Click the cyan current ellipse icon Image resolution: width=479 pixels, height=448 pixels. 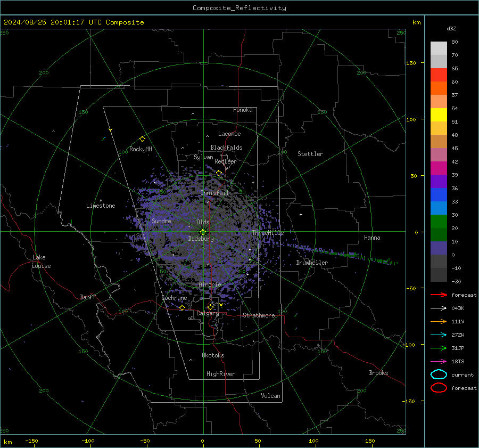click(x=439, y=374)
